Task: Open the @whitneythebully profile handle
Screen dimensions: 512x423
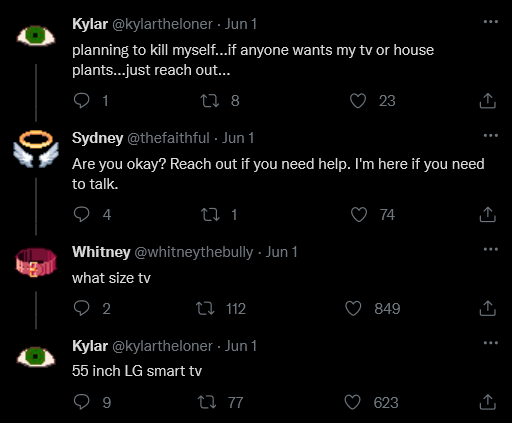Action: pos(194,252)
